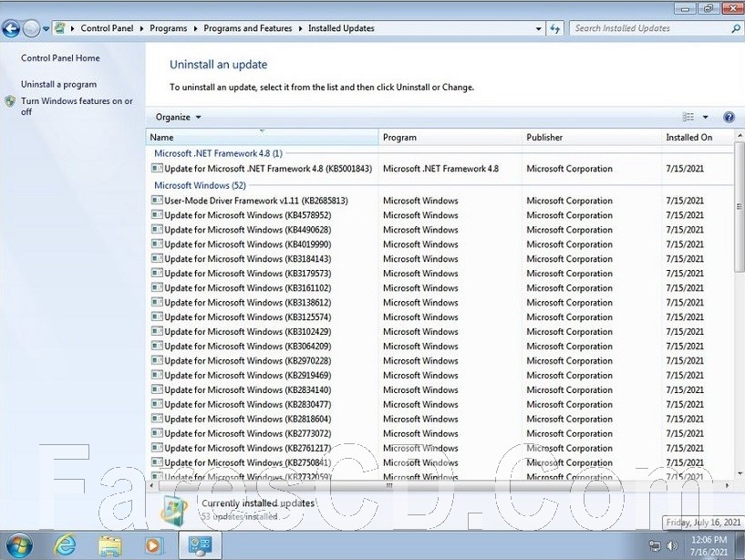Open the recent pages dropdown arrow
The height and width of the screenshot is (560, 745).
[x=47, y=29]
